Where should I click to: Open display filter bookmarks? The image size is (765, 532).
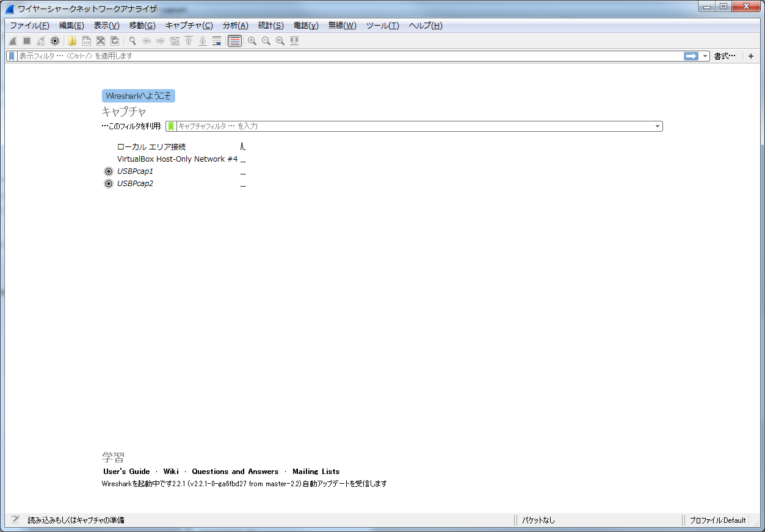[12, 56]
